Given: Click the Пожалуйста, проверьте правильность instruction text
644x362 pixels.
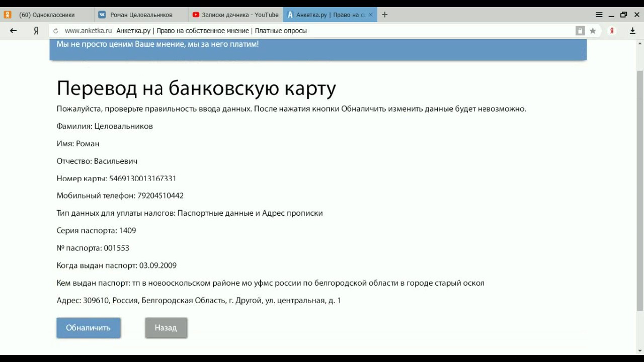Looking at the screenshot, I should (291, 109).
